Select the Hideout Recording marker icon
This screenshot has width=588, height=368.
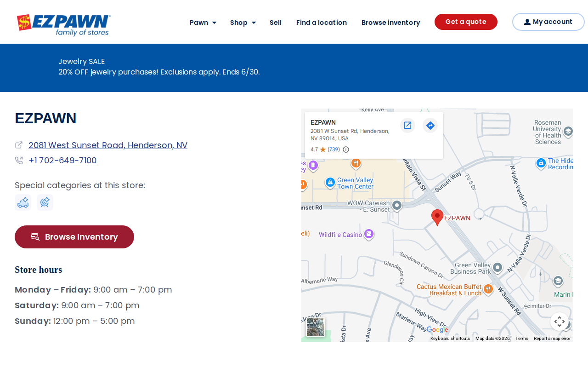(541, 163)
